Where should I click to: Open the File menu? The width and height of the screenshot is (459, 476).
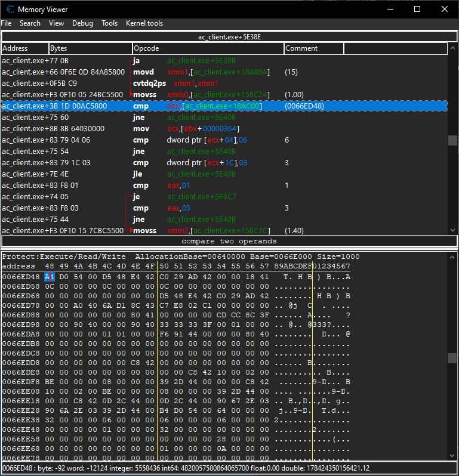(6, 23)
